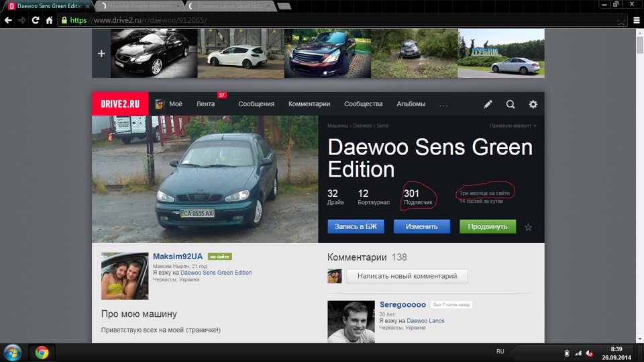Click DRIVE2.RU red logo

click(120, 103)
